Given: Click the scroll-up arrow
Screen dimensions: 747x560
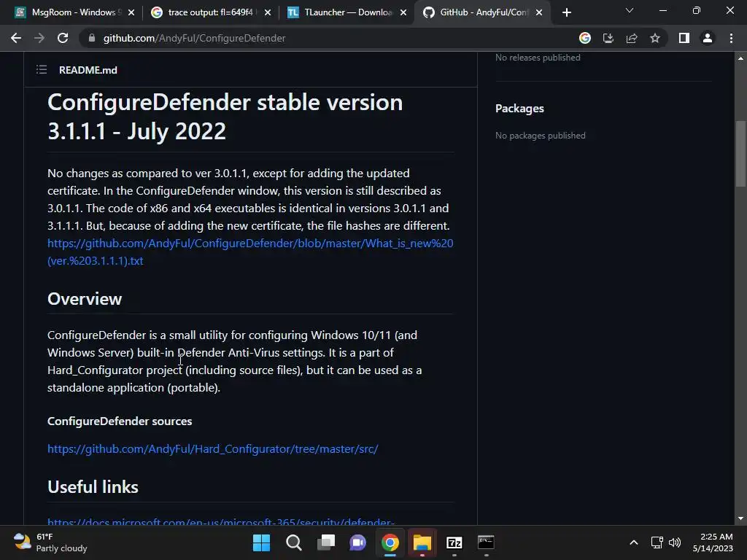Looking at the screenshot, I should (740, 58).
